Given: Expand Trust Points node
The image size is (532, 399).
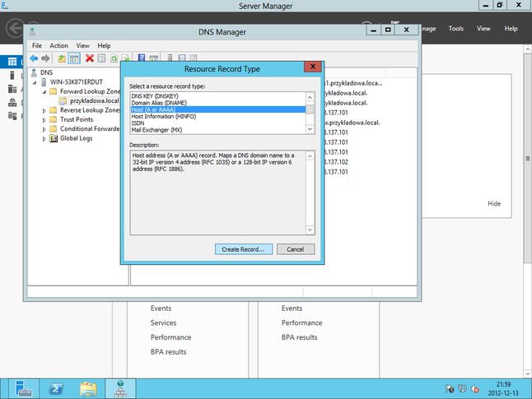Looking at the screenshot, I should (x=44, y=120).
